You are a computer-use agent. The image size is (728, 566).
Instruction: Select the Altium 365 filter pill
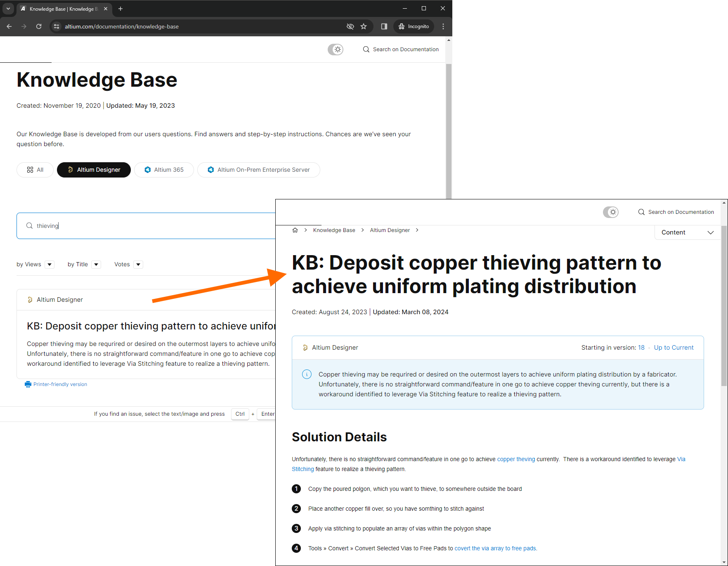coord(164,170)
